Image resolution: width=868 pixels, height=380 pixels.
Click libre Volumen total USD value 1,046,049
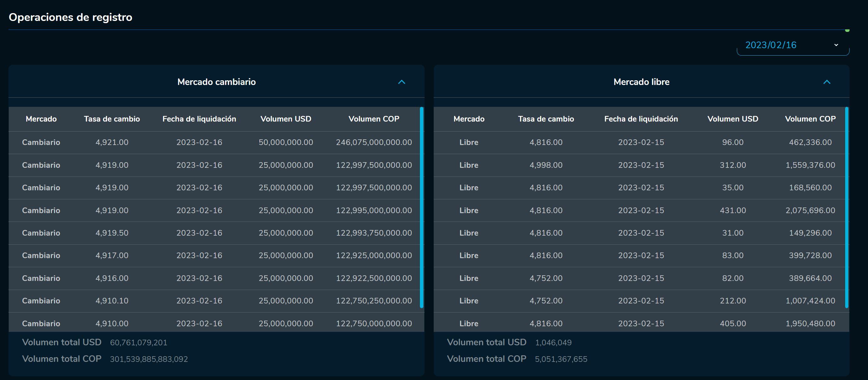(553, 342)
